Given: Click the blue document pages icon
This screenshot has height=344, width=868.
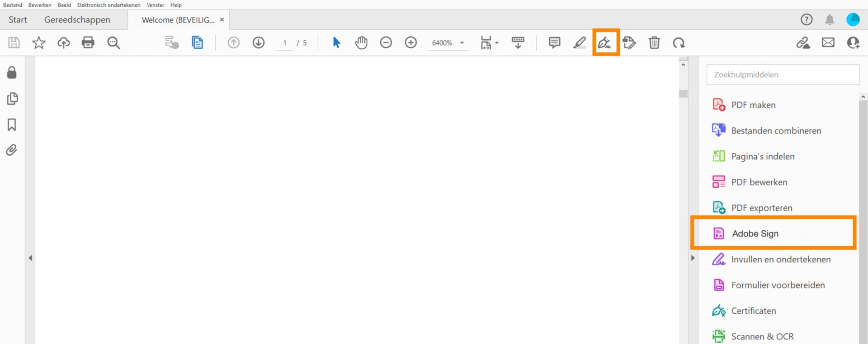Looking at the screenshot, I should click(198, 43).
